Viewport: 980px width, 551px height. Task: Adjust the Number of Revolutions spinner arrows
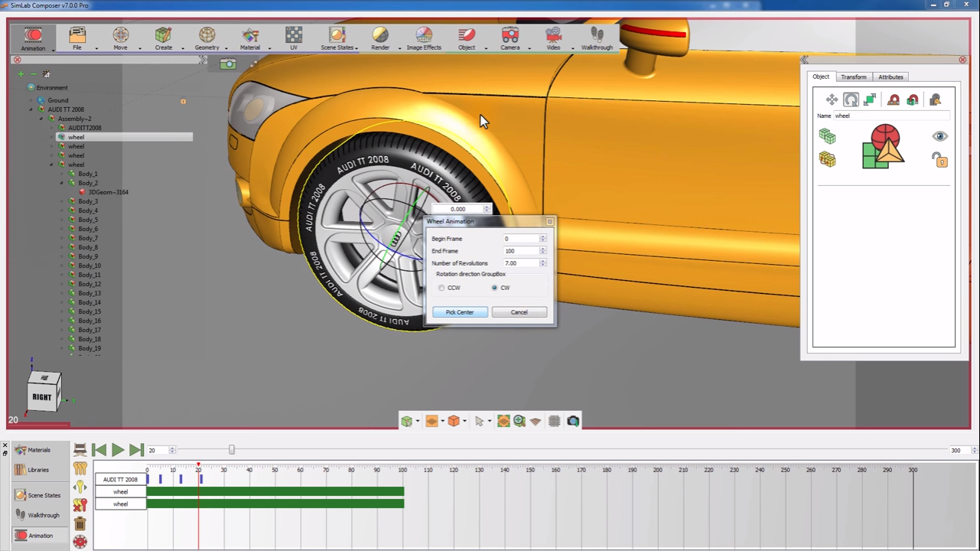click(x=543, y=263)
